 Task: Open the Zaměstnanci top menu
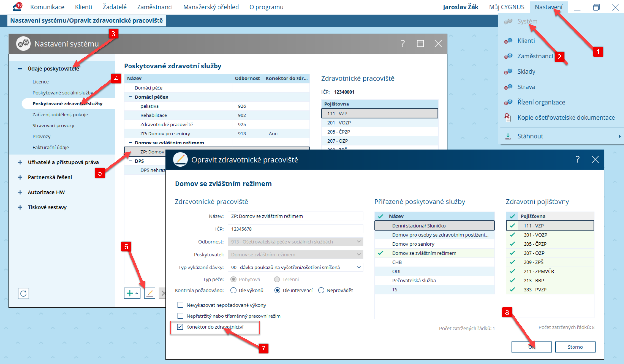pyautogui.click(x=155, y=7)
